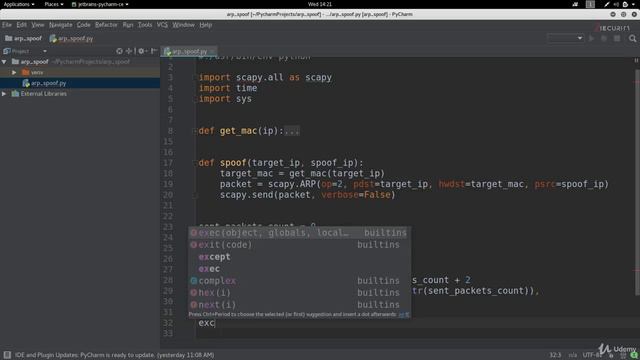Select External Libraries row
Screen dimensions: 640x360
click(80, 93)
